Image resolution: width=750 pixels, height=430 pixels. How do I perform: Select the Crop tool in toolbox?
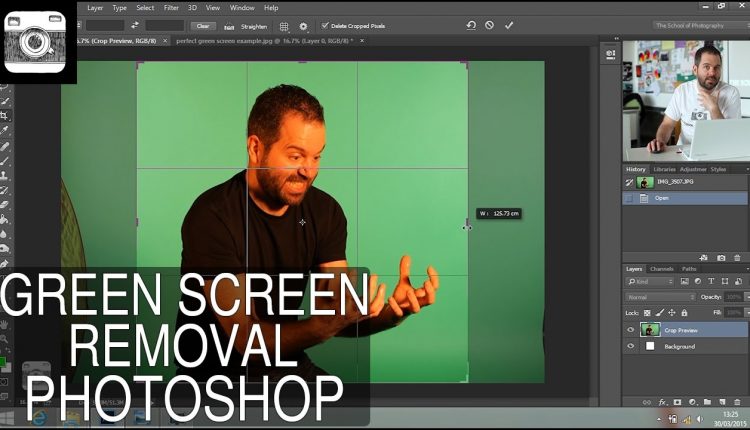[4, 115]
